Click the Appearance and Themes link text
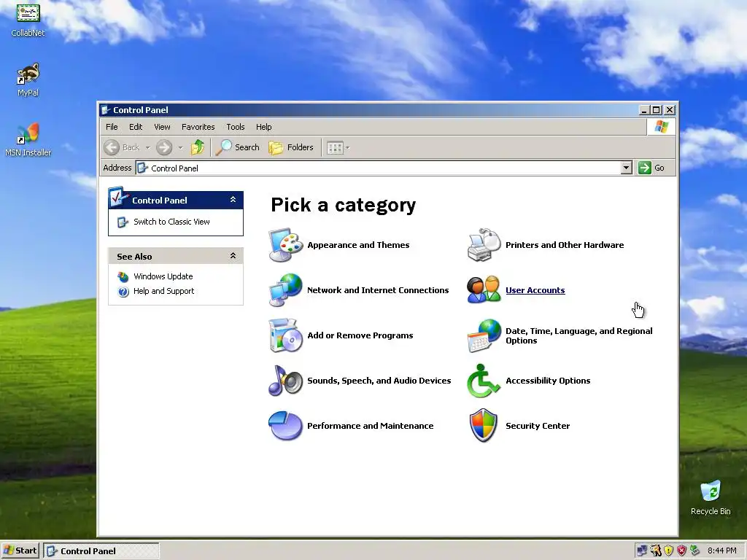 pyautogui.click(x=358, y=245)
